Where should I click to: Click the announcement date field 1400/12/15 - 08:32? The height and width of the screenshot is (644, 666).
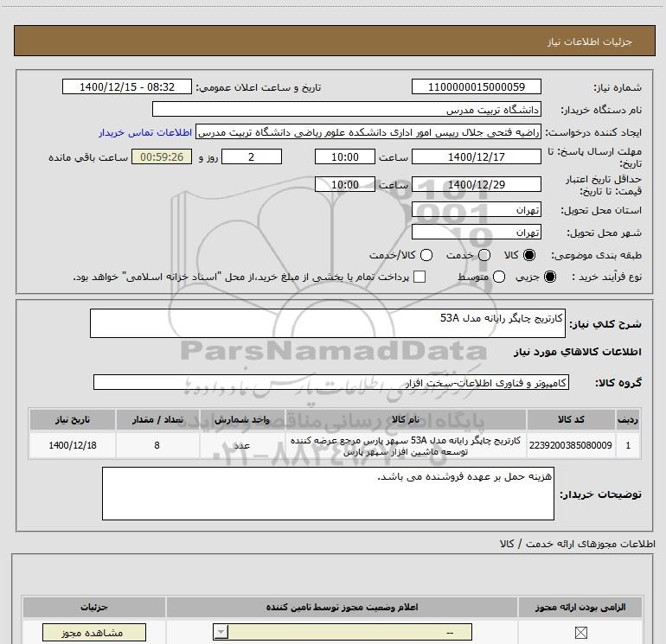[x=127, y=86]
